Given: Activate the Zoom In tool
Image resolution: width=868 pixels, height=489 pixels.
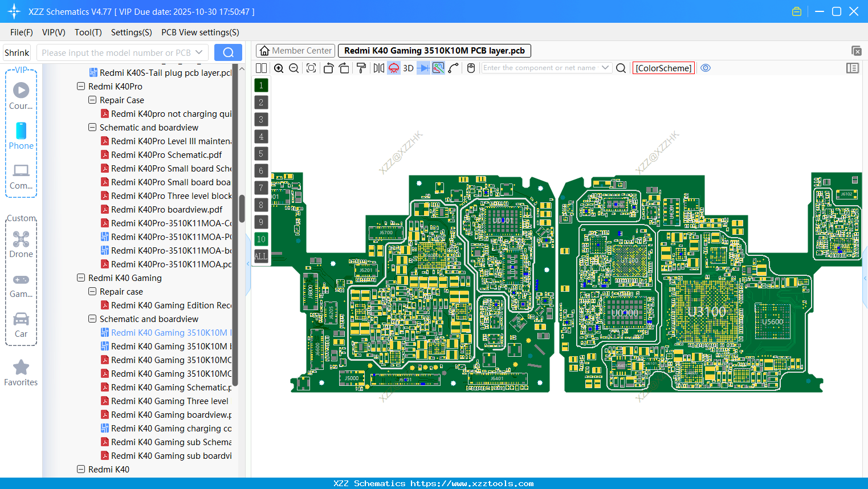Looking at the screenshot, I should pyautogui.click(x=279, y=67).
